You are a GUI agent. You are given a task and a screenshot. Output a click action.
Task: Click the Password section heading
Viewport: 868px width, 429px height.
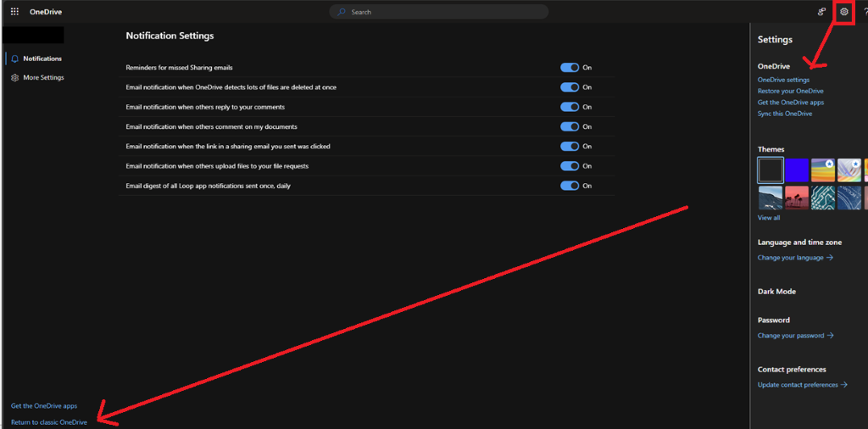click(x=774, y=320)
